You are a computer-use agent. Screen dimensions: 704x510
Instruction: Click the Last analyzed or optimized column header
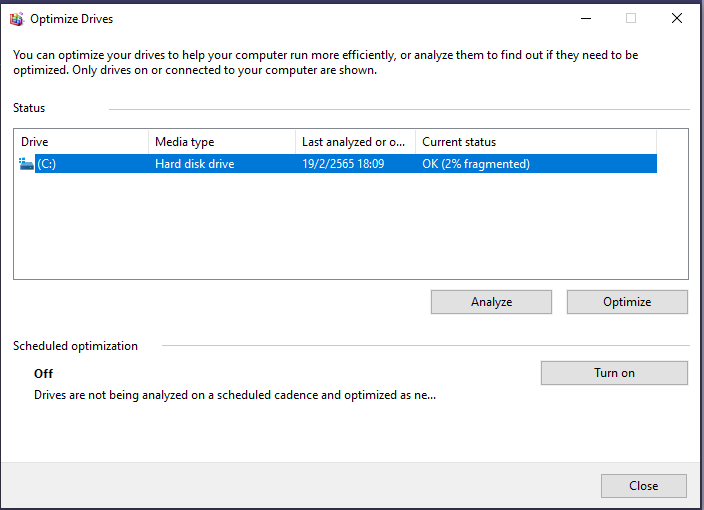pyautogui.click(x=356, y=142)
